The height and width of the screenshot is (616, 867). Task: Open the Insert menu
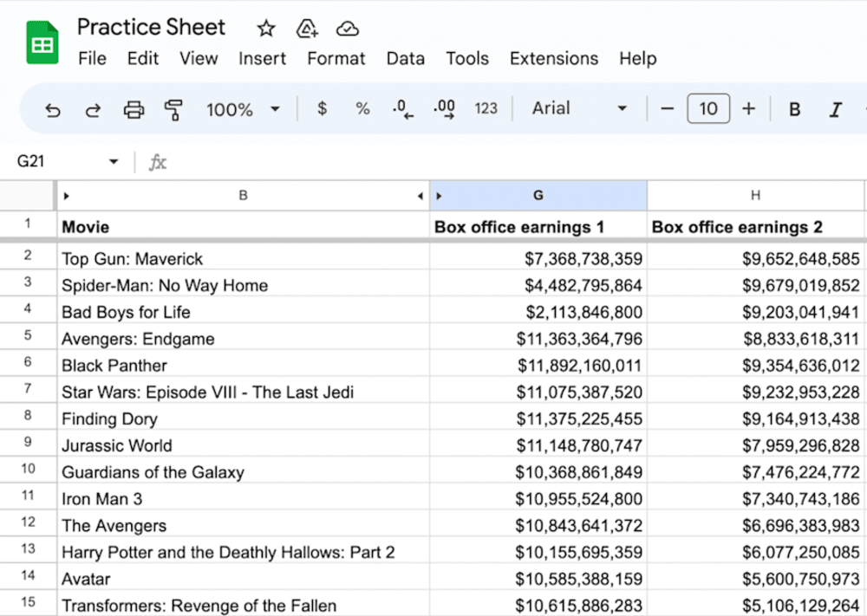262,59
